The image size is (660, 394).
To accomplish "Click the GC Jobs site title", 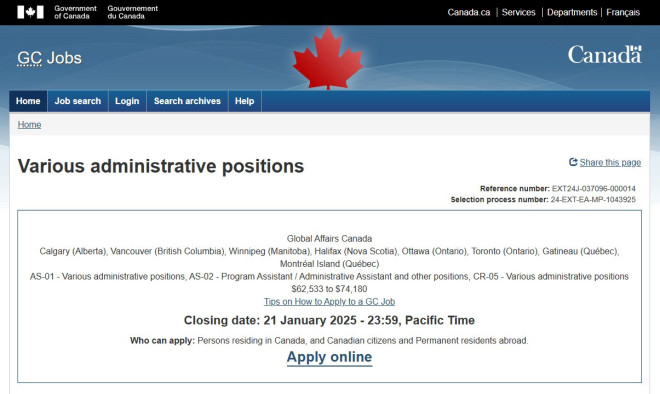I will tap(50, 58).
